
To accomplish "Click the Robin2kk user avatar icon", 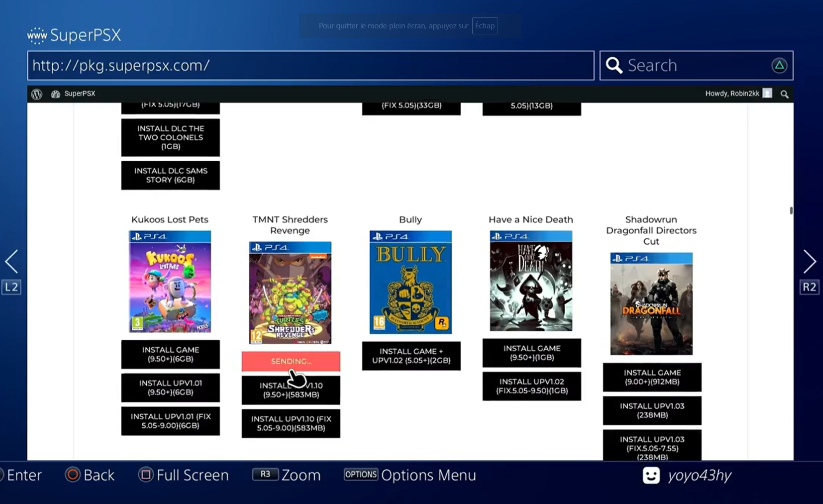I will [767, 94].
